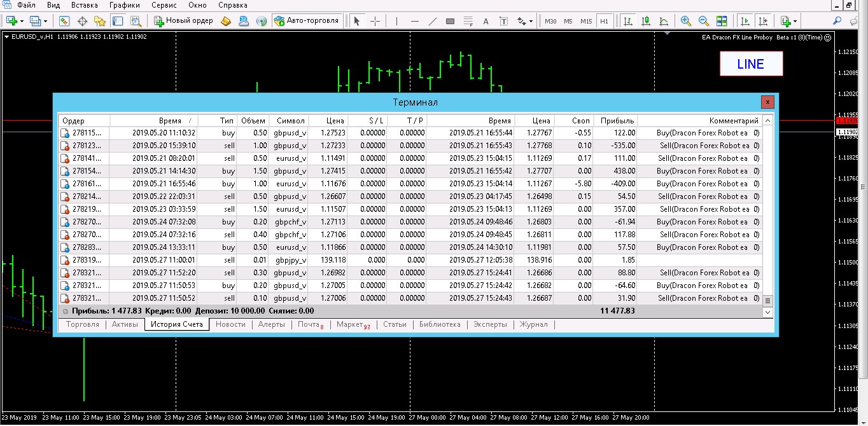The height and width of the screenshot is (426, 868).
Task: Switch chart to candlesticks view
Action: point(646,21)
